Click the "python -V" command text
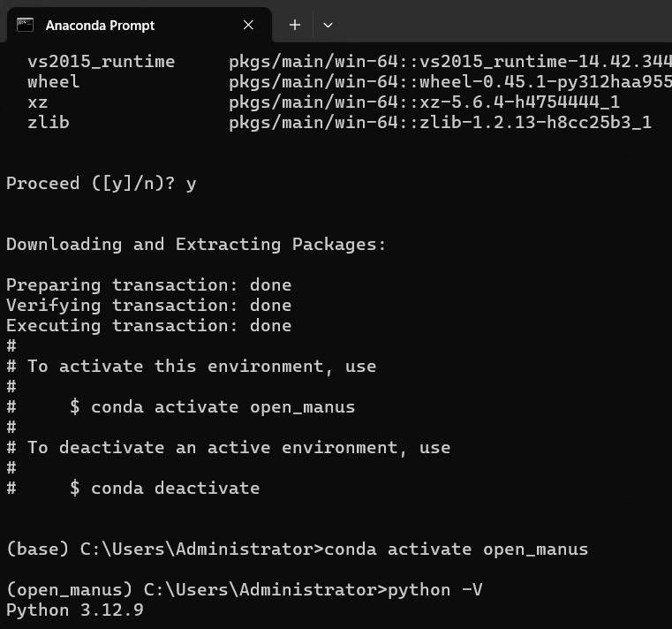Screen dimensions: 672x629 tap(435, 589)
